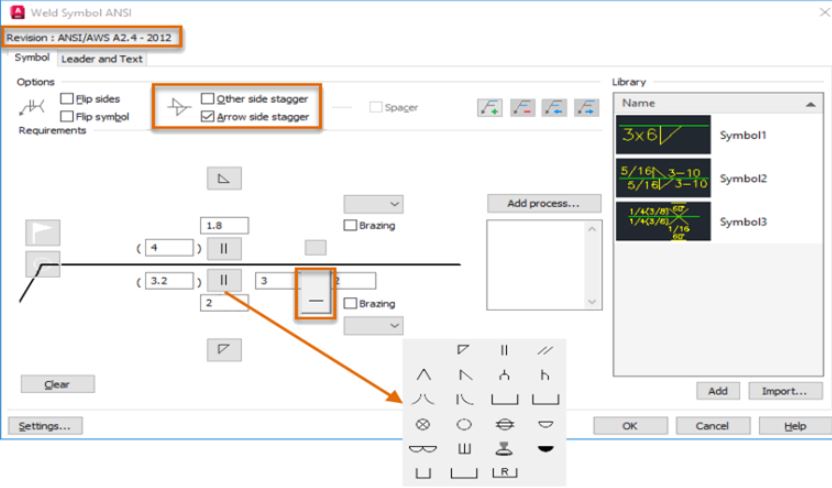
Task: Open the dropdown above the upper Brazing checkbox
Action: pos(374,204)
